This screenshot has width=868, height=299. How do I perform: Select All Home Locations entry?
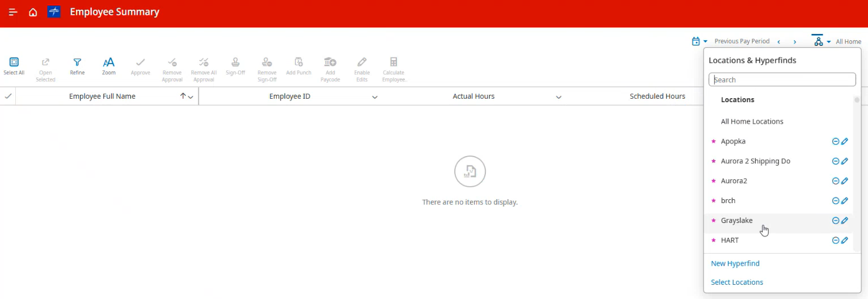click(752, 121)
